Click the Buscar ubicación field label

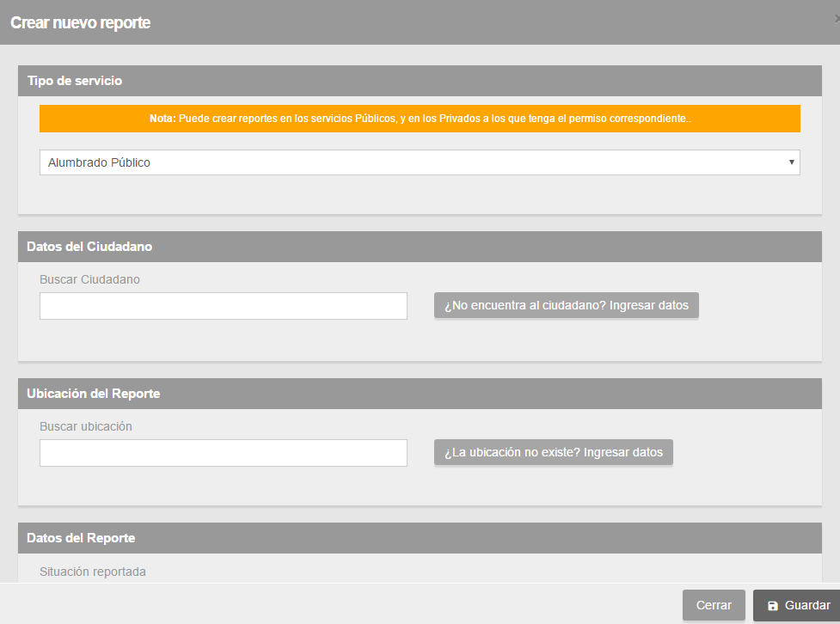tap(86, 426)
